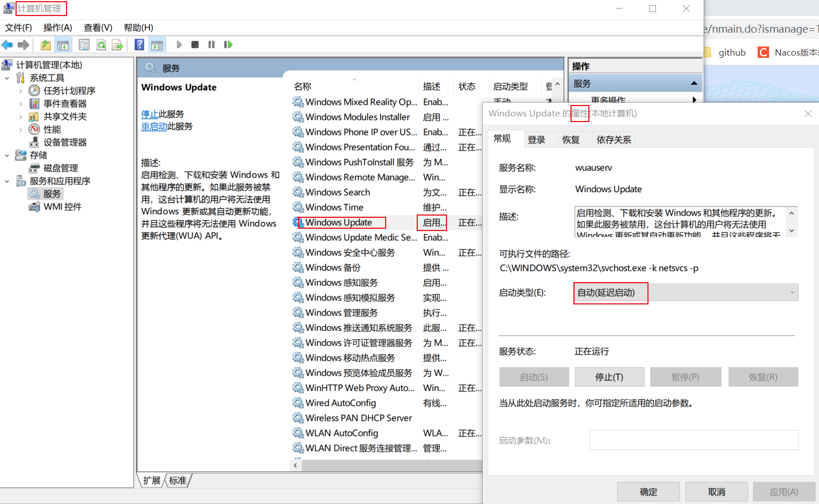Expand the 性能 node arrow
The width and height of the screenshot is (819, 504).
click(21, 130)
